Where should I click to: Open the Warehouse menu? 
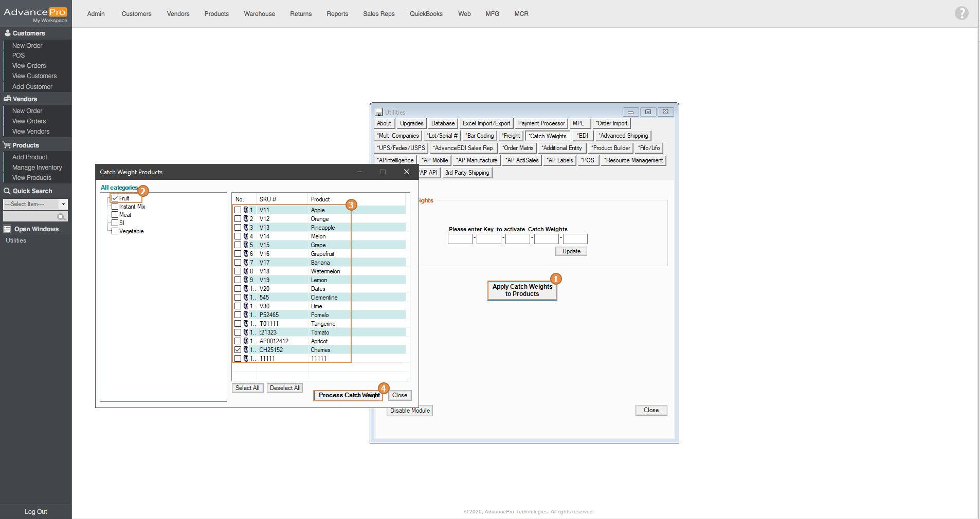coord(259,14)
